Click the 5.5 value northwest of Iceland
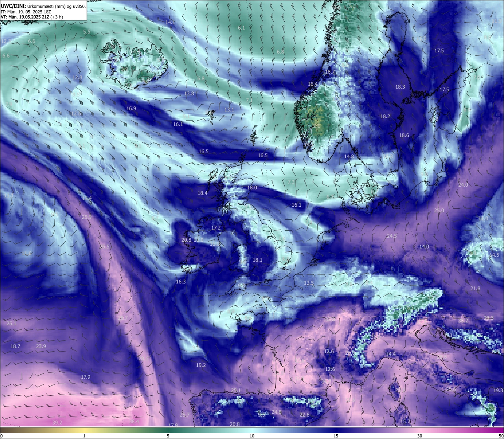The image size is (504, 439). 87,31
